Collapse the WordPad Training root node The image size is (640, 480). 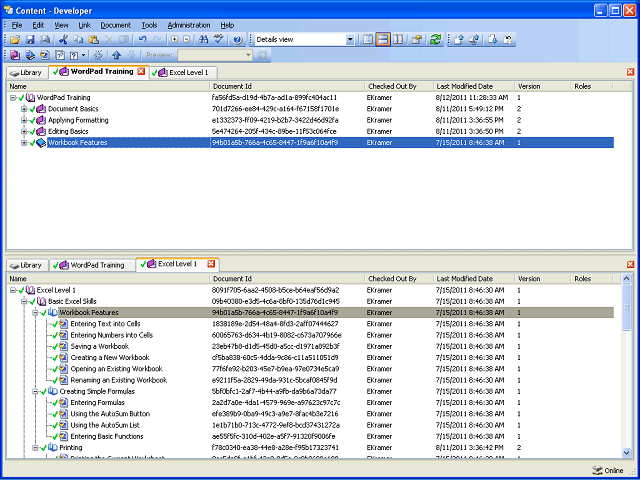coord(13,98)
